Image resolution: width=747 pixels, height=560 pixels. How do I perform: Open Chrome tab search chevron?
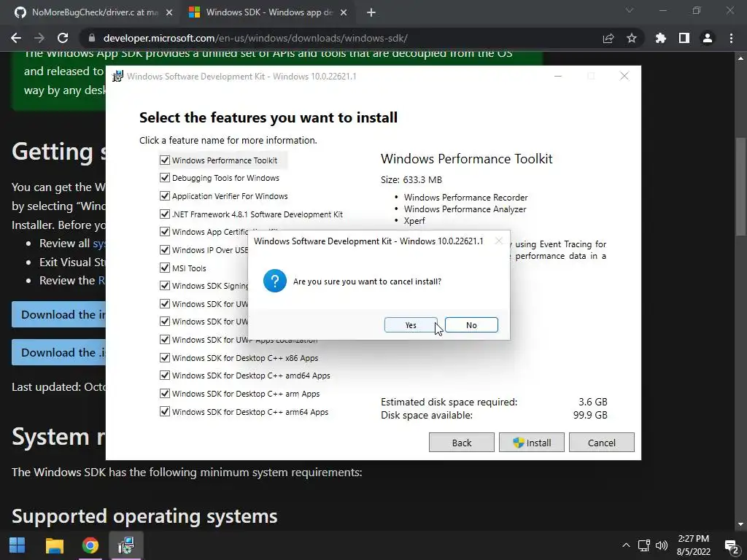tap(630, 10)
